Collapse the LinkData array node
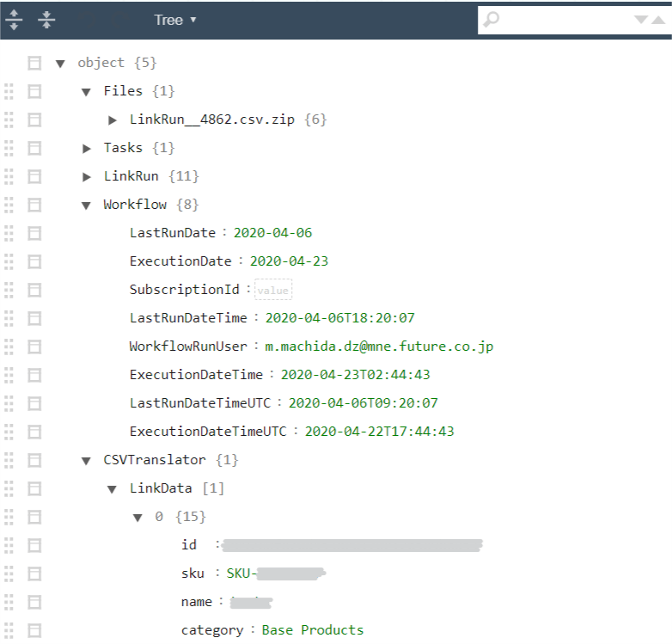 pos(112,489)
